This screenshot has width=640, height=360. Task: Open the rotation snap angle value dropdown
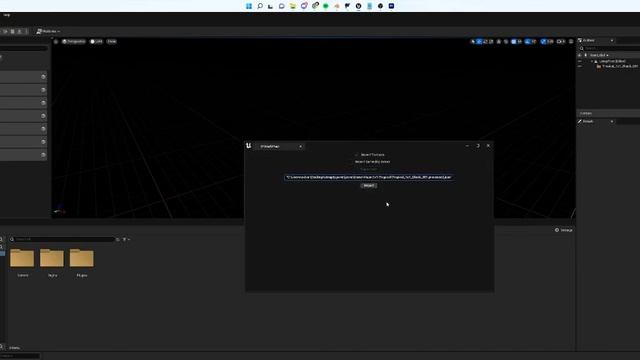pos(533,42)
